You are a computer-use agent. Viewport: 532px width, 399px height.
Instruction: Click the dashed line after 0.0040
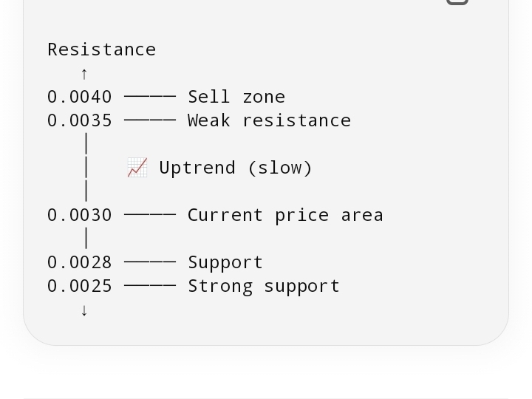(150, 97)
